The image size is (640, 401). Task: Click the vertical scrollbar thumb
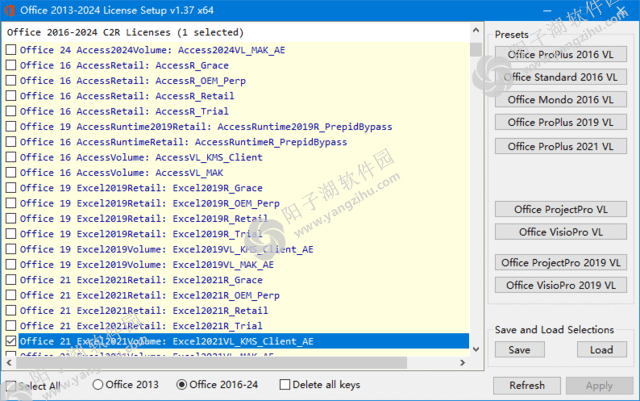(x=476, y=50)
